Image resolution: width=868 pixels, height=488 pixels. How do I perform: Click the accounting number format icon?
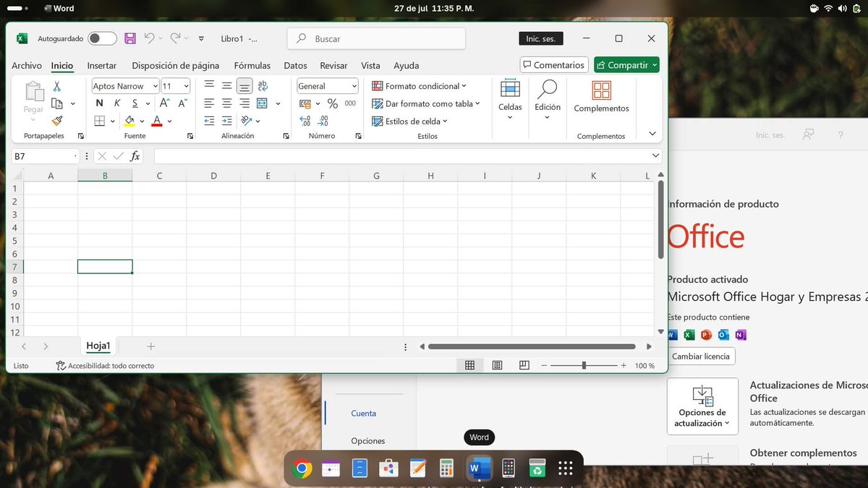click(305, 103)
